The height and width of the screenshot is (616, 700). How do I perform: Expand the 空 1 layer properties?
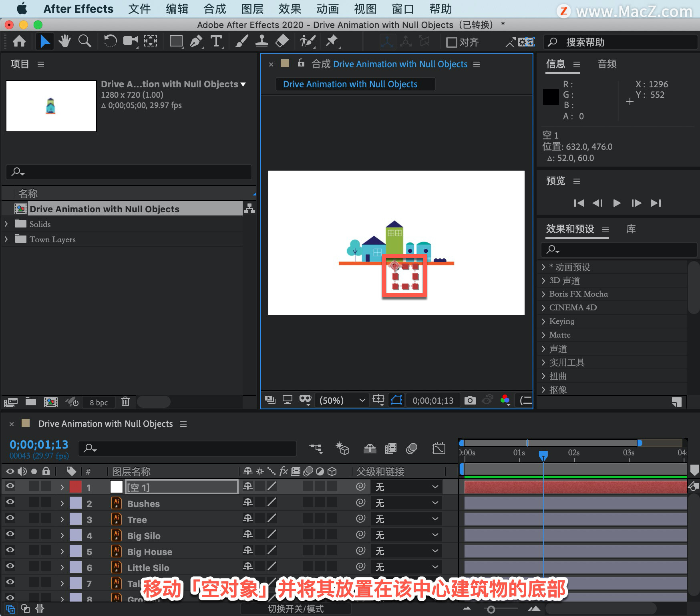click(x=62, y=487)
